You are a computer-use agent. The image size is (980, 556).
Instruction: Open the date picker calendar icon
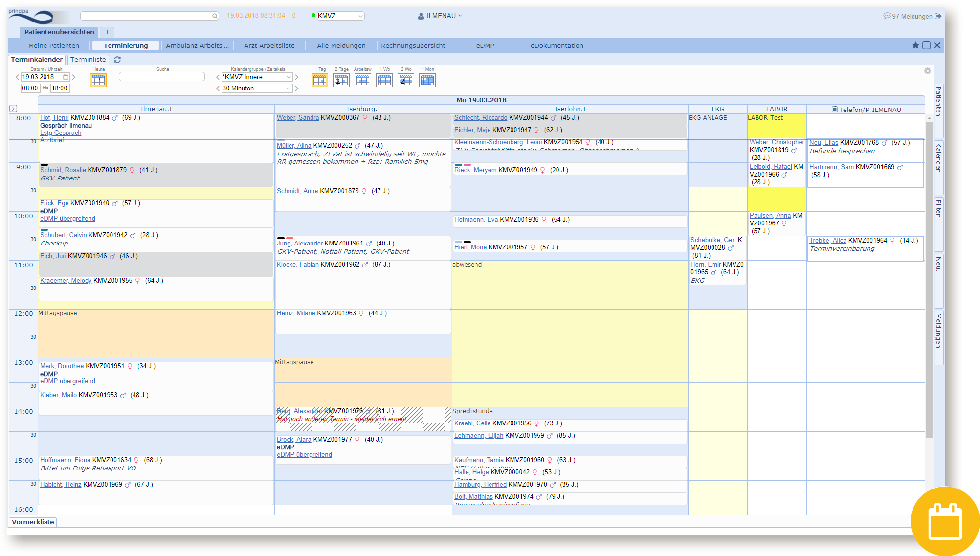(66, 77)
